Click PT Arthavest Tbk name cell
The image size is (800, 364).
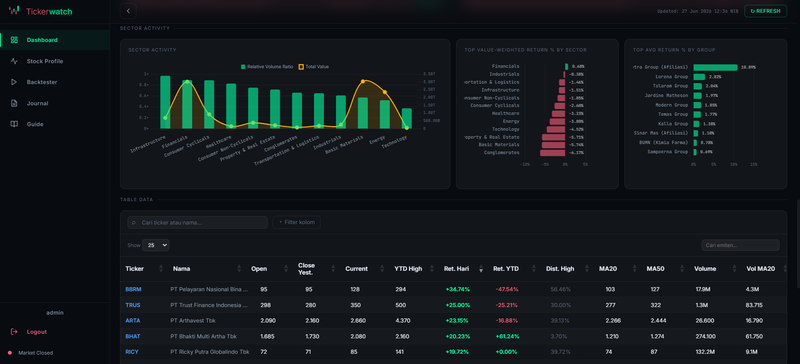(192, 321)
